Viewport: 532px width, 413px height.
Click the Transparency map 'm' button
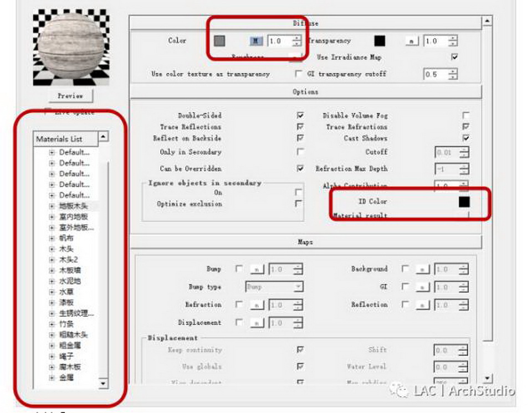click(x=412, y=42)
